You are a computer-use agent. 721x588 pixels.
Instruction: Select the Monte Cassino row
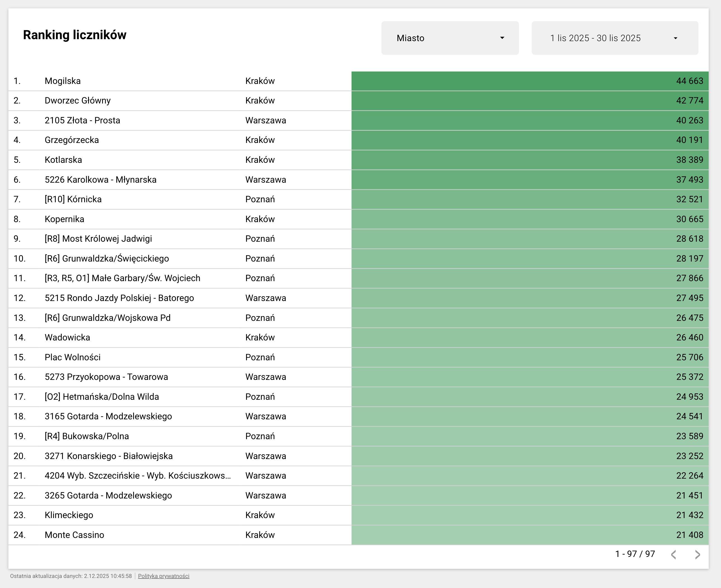point(74,535)
